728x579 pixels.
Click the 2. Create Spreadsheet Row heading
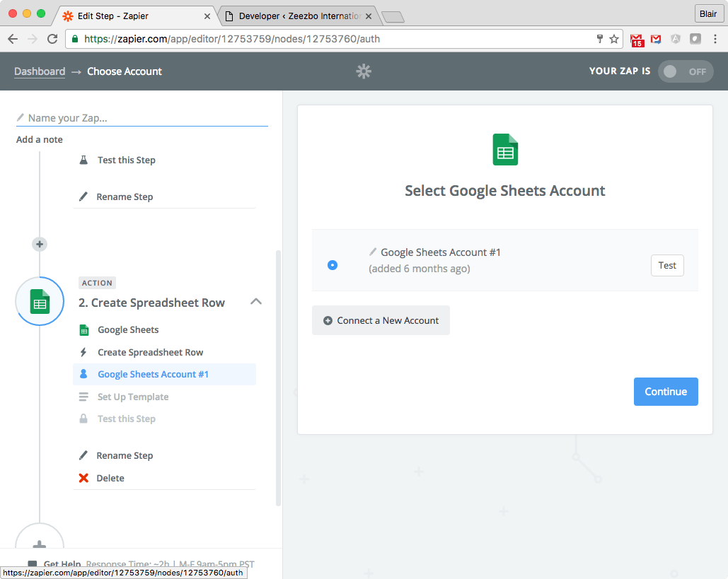151,303
